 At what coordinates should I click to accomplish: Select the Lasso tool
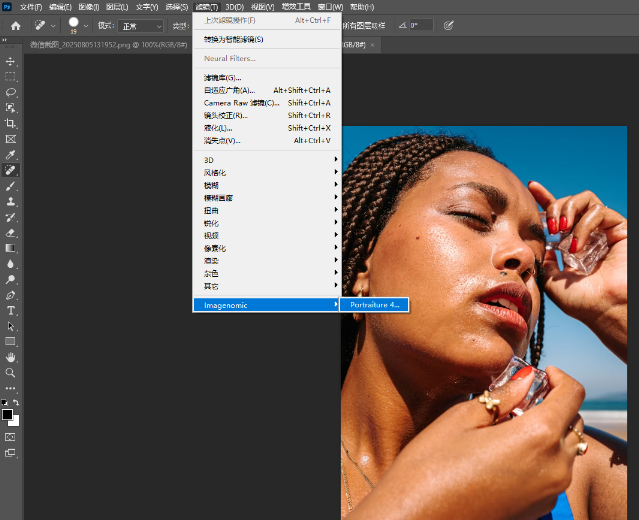click(11, 92)
